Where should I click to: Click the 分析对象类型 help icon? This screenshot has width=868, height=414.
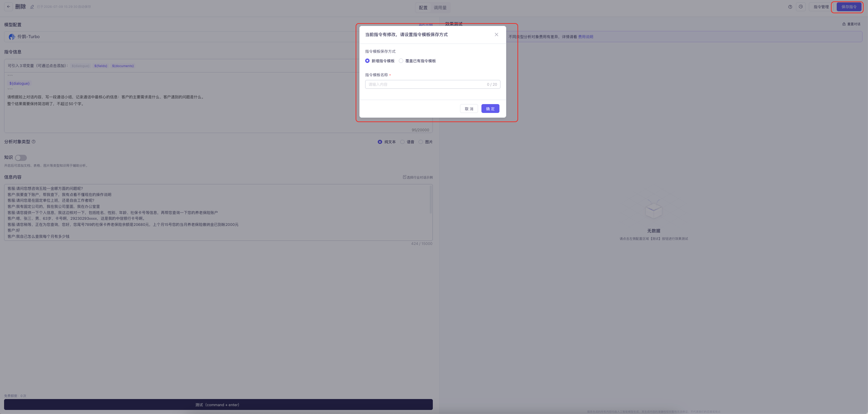tap(34, 142)
